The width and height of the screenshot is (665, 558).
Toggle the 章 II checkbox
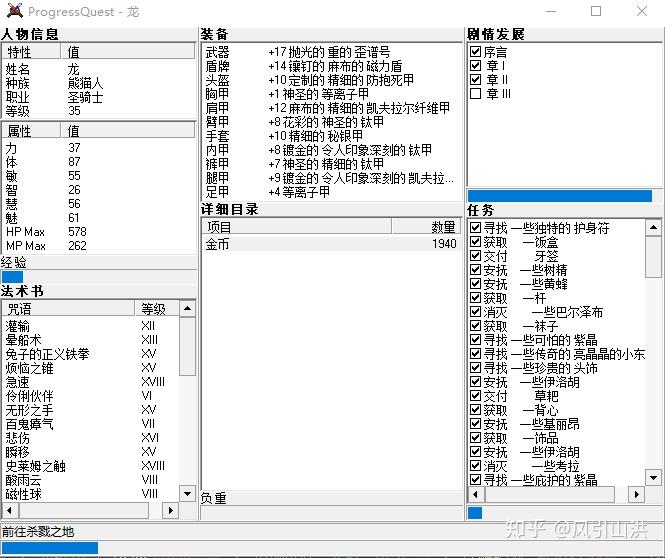(475, 79)
